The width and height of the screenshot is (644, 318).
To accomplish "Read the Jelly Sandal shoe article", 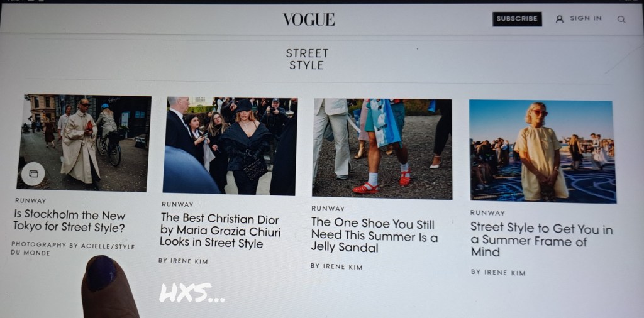I will point(374,234).
